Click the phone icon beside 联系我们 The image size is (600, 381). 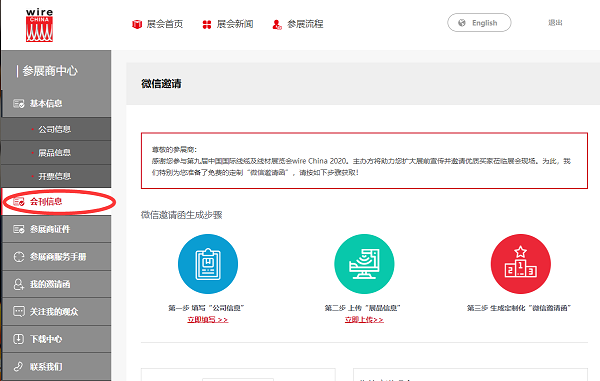pos(18,366)
